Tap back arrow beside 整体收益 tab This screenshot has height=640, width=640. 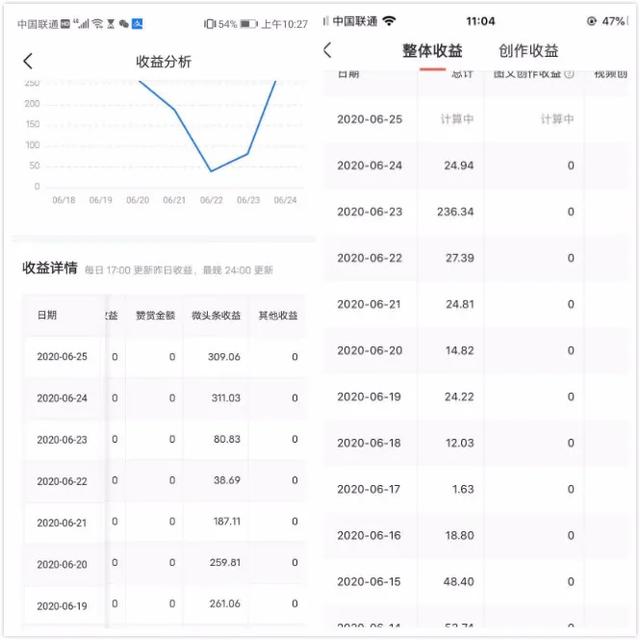(x=328, y=51)
